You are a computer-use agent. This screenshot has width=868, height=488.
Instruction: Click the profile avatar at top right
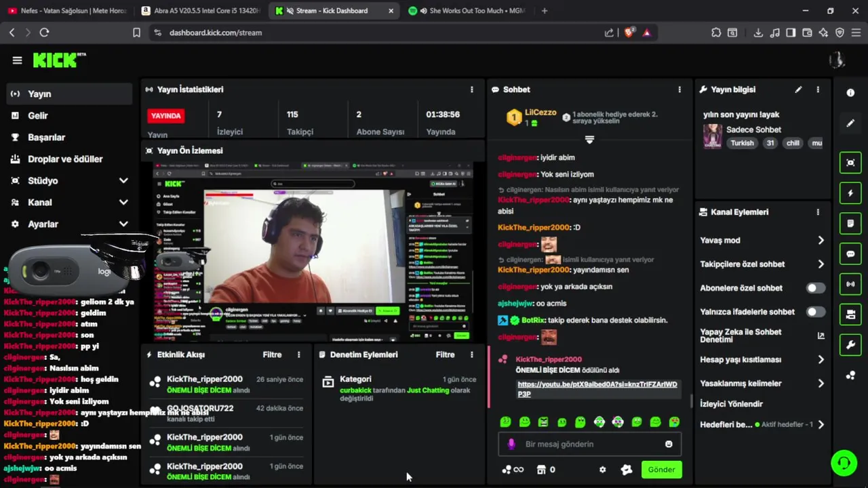point(837,60)
